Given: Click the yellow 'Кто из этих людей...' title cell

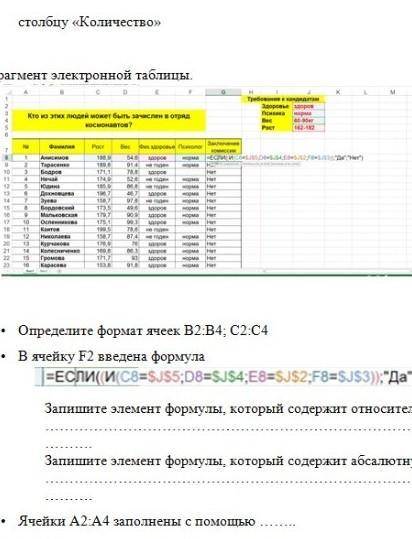Looking at the screenshot, I should tap(109, 120).
